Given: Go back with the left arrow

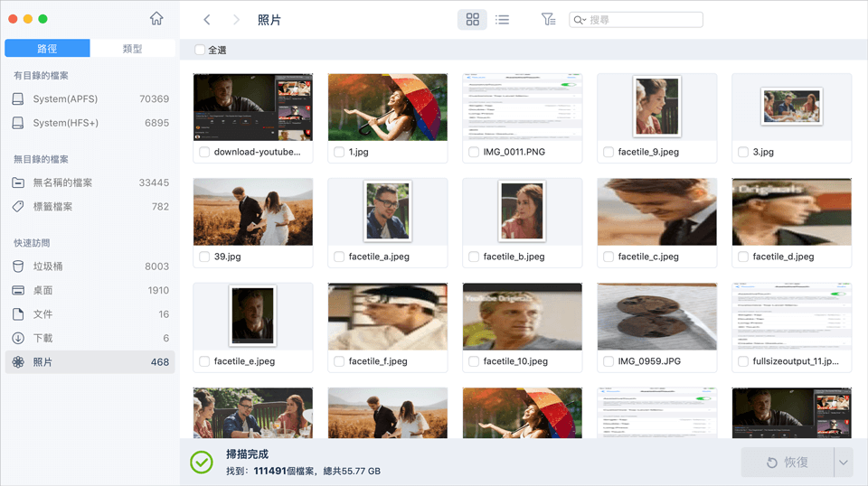Looking at the screenshot, I should click(207, 20).
